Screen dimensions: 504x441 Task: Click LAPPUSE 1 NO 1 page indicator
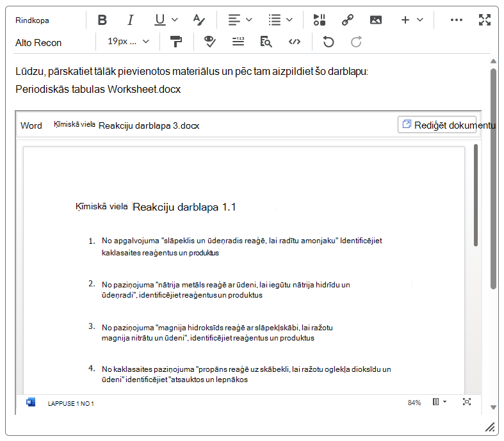(70, 404)
